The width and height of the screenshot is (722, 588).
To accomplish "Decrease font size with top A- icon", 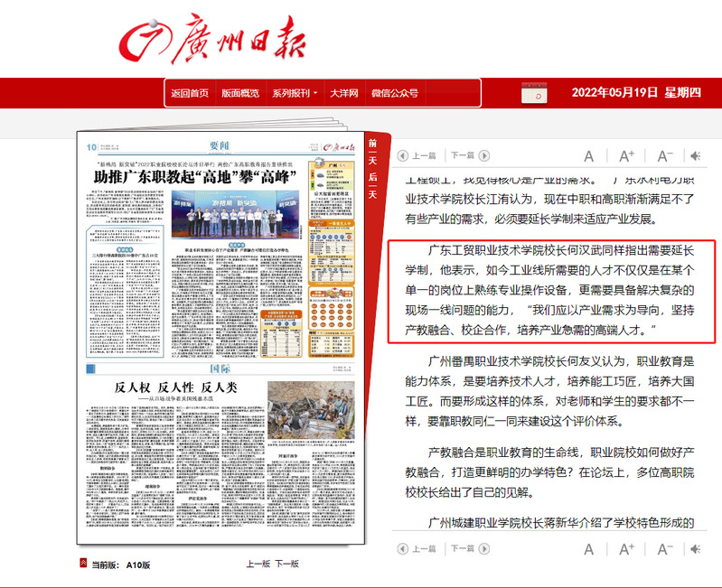I will click(665, 155).
